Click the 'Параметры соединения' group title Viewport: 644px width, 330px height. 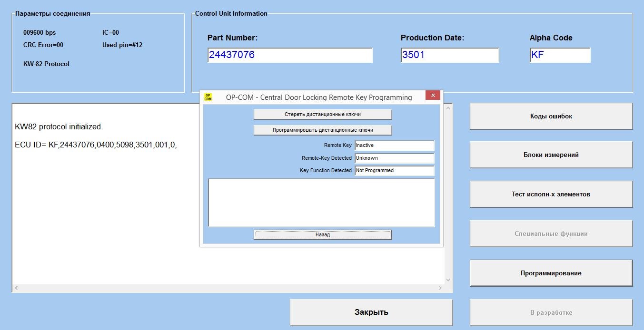(x=52, y=13)
